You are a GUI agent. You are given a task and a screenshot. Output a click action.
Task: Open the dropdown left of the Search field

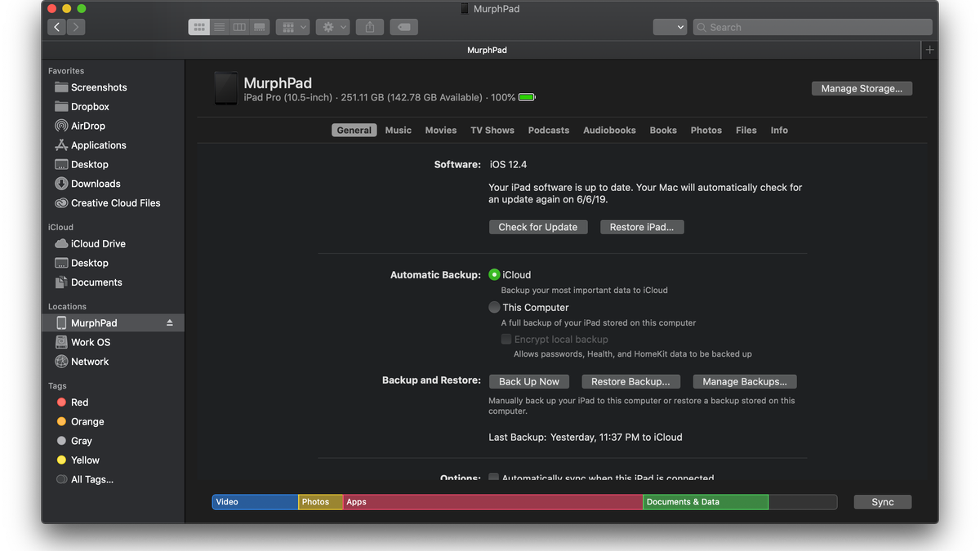pos(670,27)
